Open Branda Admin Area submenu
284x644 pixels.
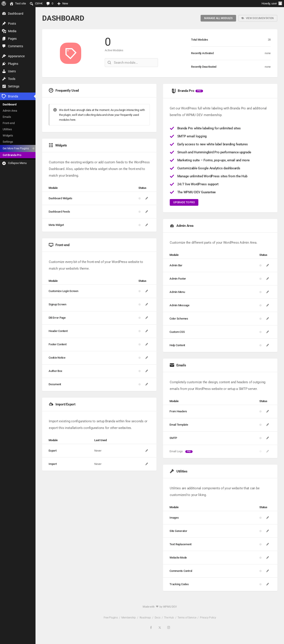coord(18,111)
